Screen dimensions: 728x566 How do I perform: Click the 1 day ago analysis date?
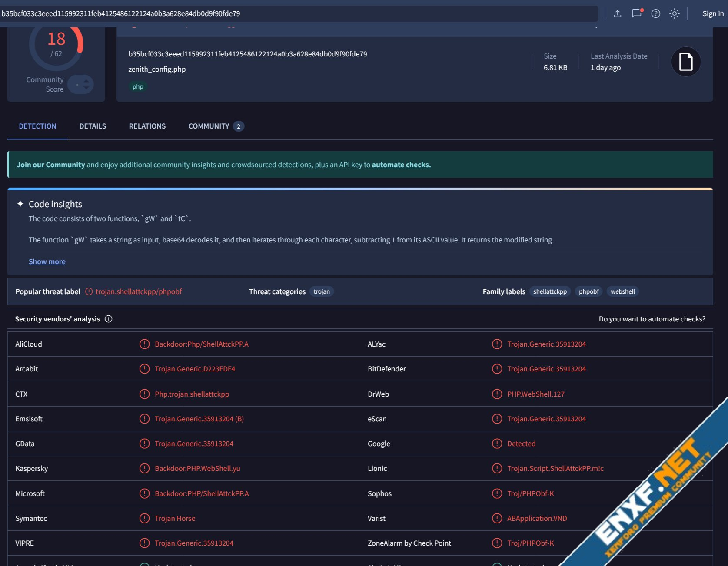[605, 67]
